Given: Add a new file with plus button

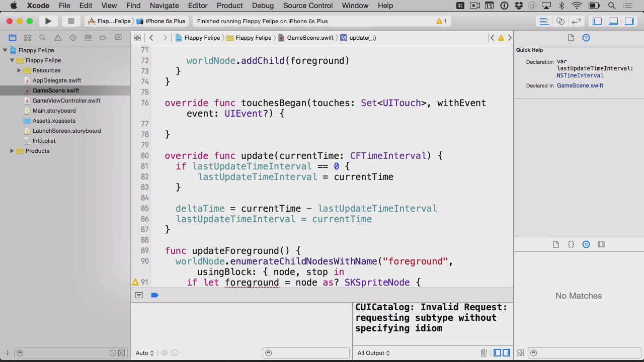Looking at the screenshot, I should [7, 353].
